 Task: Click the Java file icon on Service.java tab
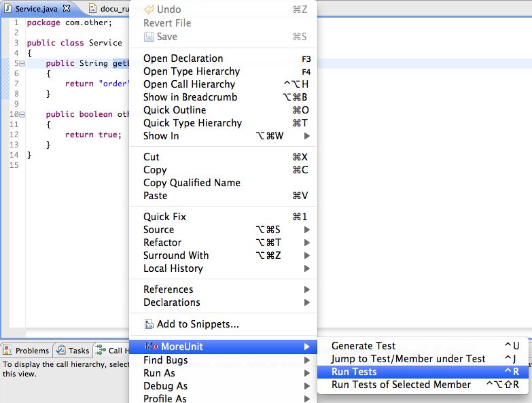[7, 8]
